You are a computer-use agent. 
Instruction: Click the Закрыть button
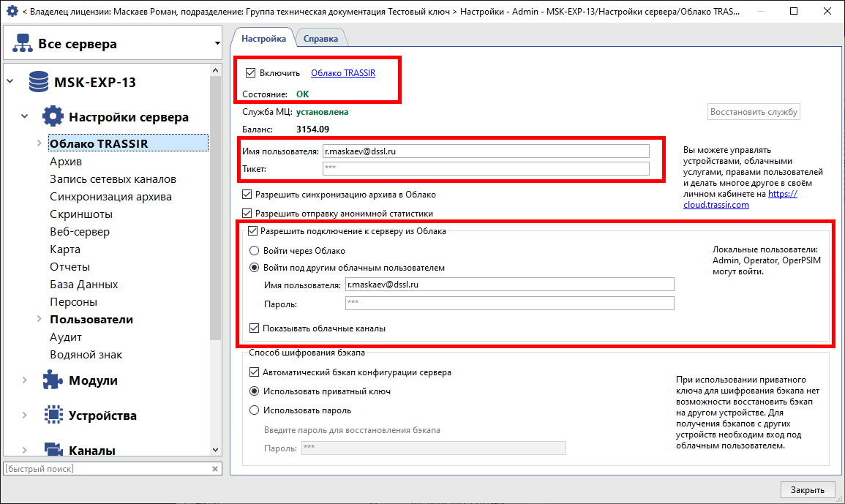tap(807, 489)
